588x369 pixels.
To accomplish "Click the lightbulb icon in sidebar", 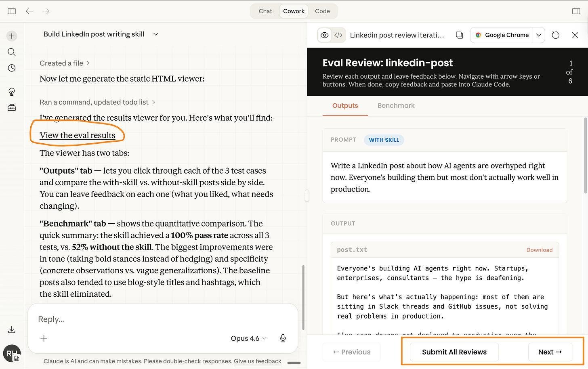I will pyautogui.click(x=12, y=92).
